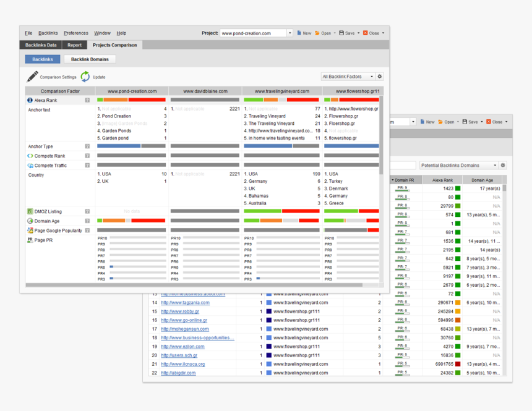Click the Compete Traffic icon
The width and height of the screenshot is (532, 411).
(30, 165)
